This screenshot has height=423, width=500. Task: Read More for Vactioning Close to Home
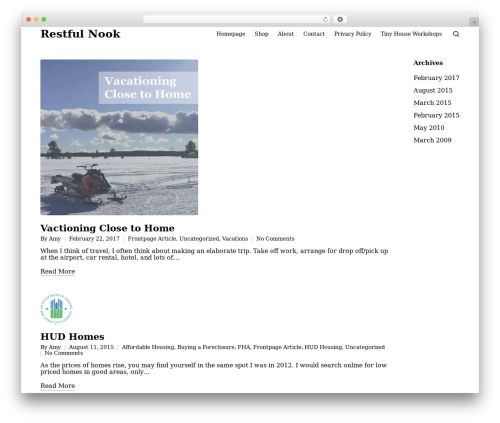(58, 272)
